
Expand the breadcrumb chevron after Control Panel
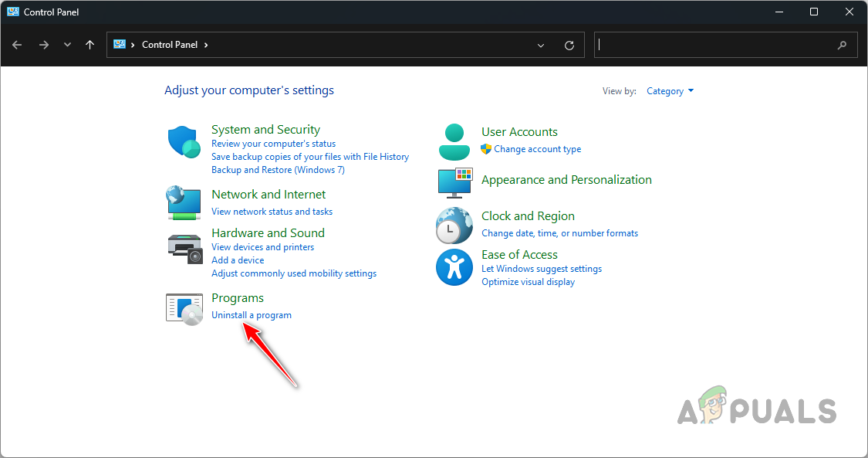tap(206, 45)
